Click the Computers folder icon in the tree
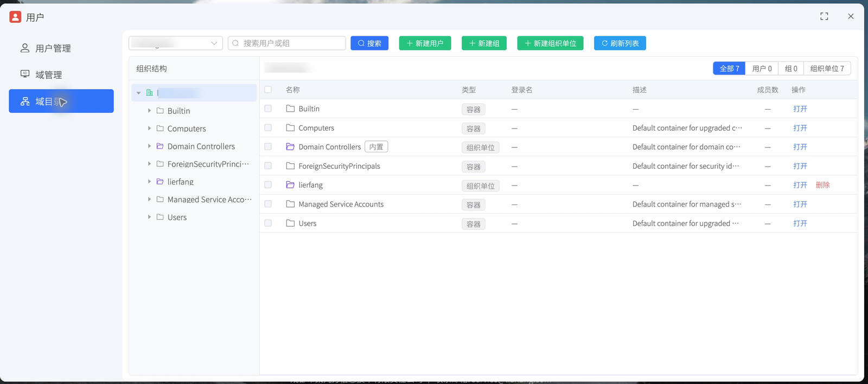868x384 pixels. (x=160, y=129)
